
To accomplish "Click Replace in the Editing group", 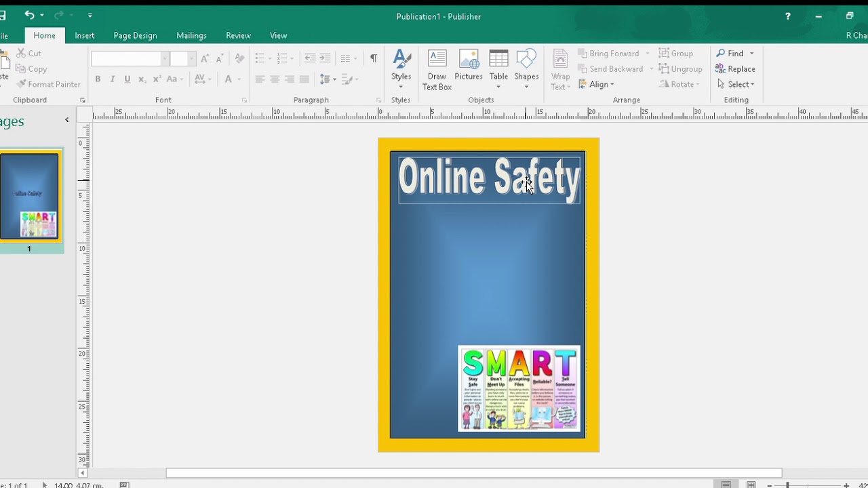I will pos(736,68).
